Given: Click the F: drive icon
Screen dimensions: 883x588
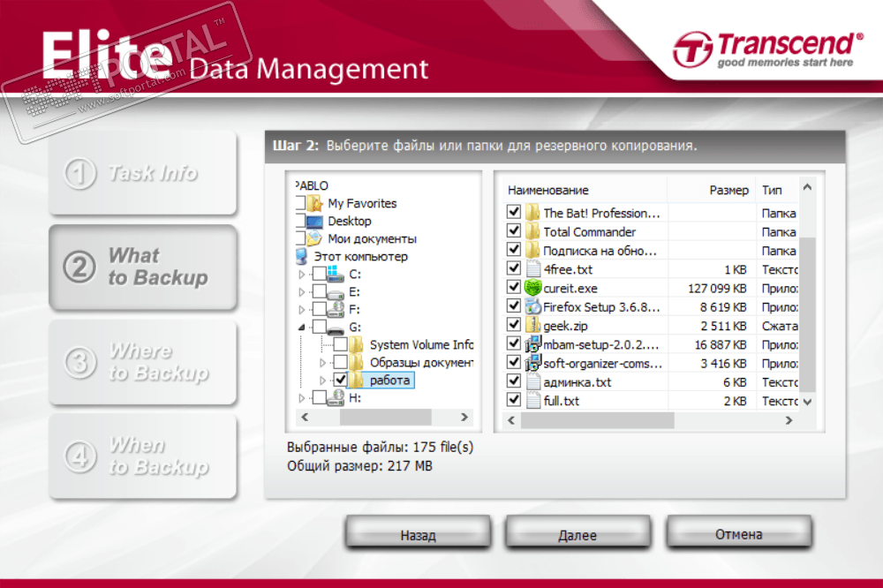Looking at the screenshot, I should (335, 309).
